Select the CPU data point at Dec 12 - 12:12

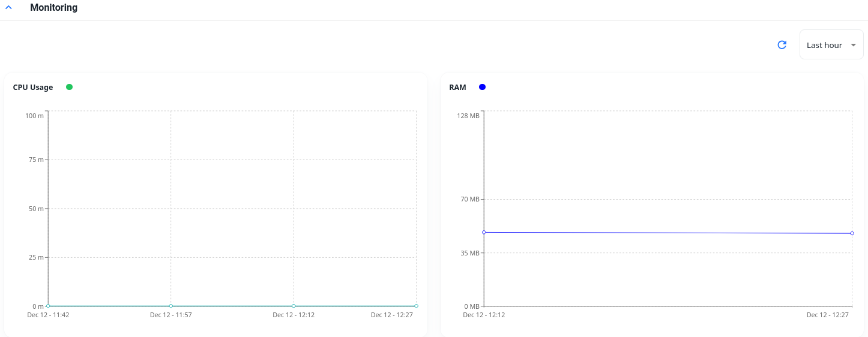coord(294,306)
